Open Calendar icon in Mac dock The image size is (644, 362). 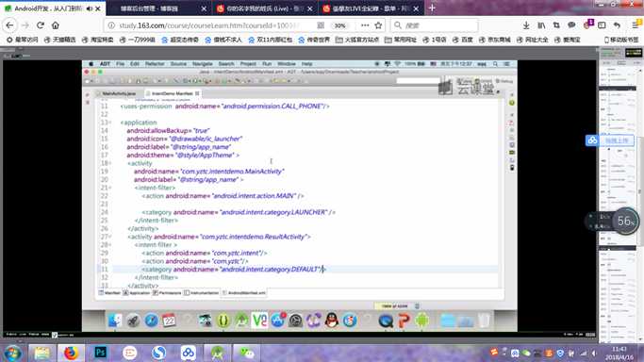(x=169, y=321)
